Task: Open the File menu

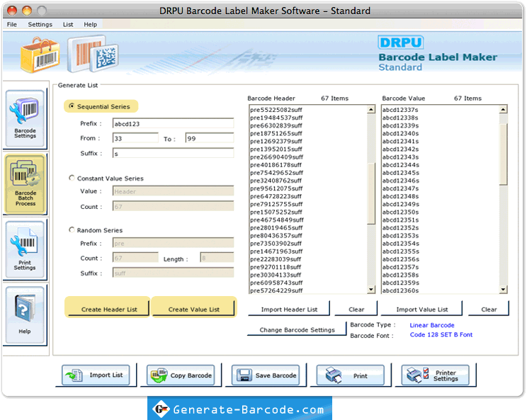Action: pyautogui.click(x=12, y=25)
